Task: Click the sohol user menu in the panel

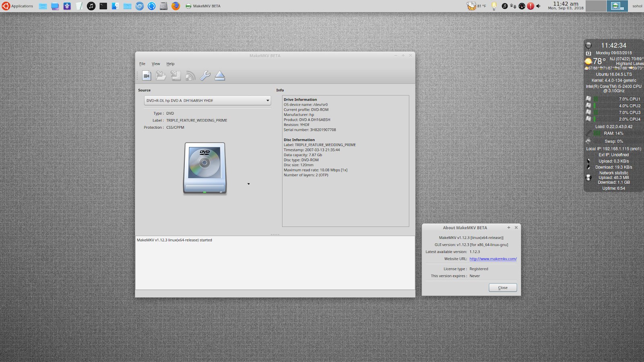Action: 637,6
